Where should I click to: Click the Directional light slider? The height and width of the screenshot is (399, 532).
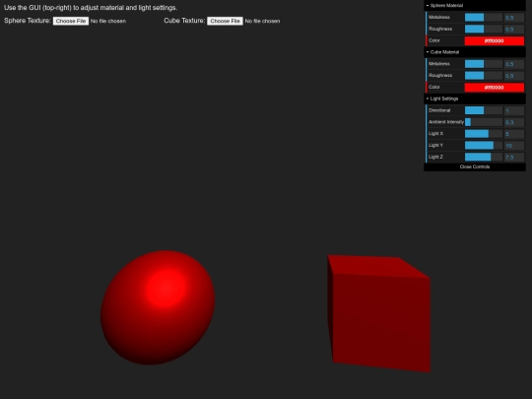click(484, 110)
